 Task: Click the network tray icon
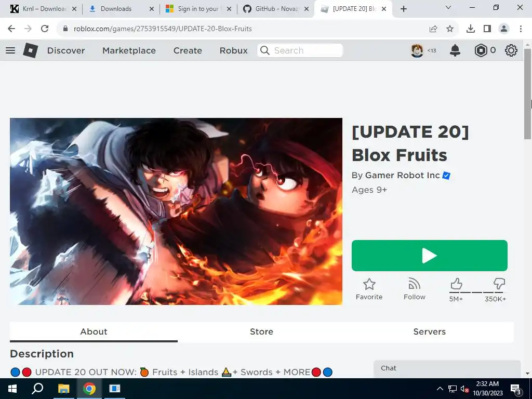coord(453,389)
